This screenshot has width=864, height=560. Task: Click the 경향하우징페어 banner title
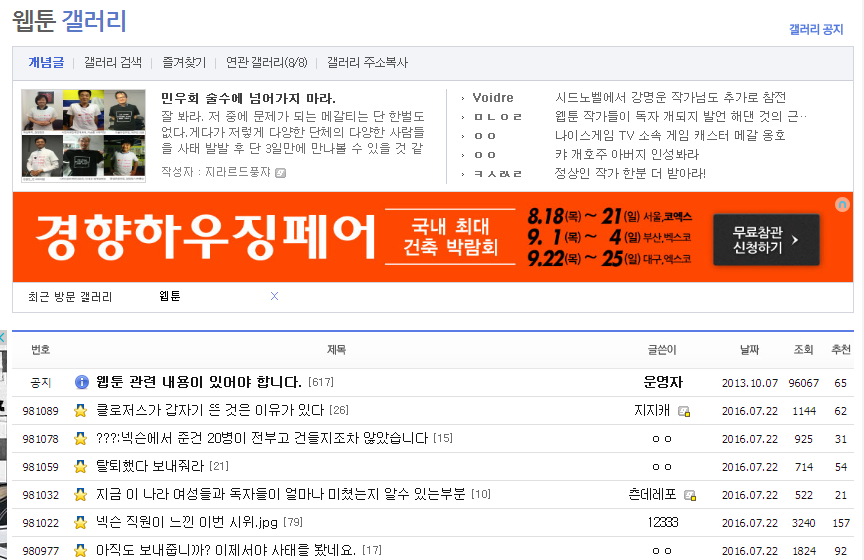click(x=206, y=237)
